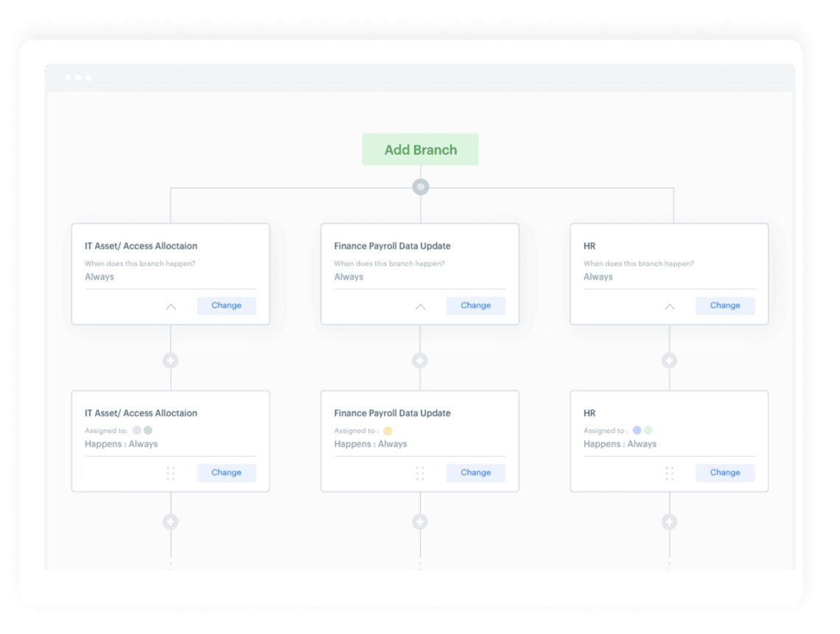Click Change on the Finance Payroll assigned step

(476, 473)
